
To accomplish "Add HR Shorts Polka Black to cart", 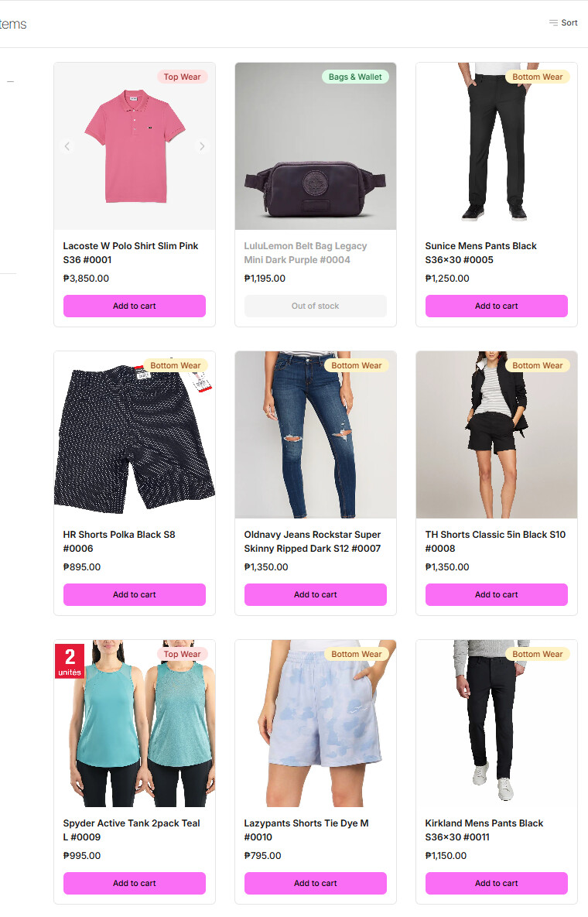I will 135,594.
